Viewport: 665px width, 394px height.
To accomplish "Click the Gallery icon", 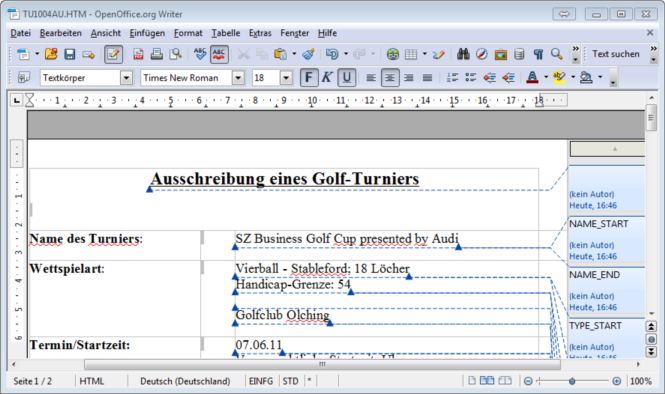I will pos(500,54).
